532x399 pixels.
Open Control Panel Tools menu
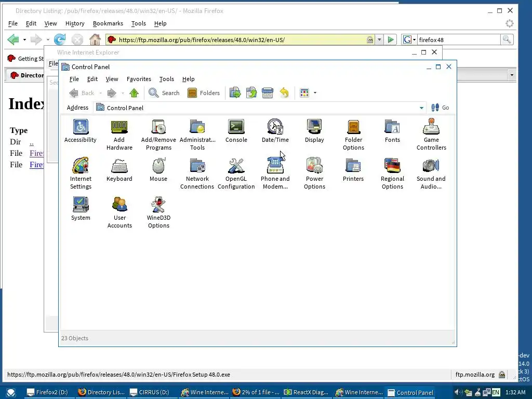point(167,79)
